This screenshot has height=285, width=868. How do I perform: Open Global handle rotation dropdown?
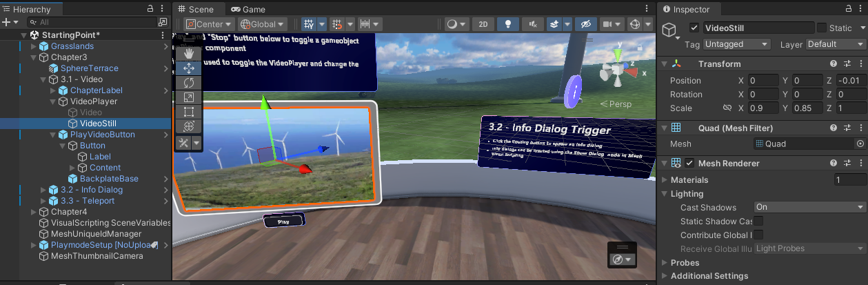click(x=261, y=24)
